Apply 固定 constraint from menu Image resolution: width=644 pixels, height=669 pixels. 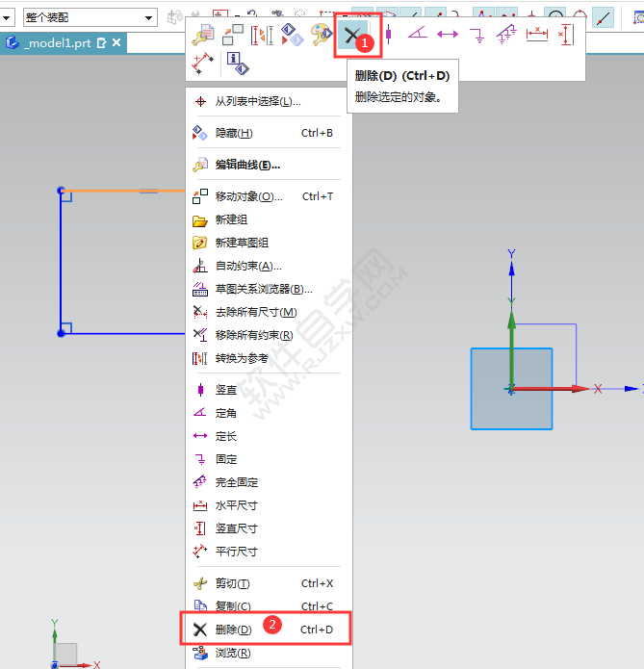pyautogui.click(x=270, y=459)
